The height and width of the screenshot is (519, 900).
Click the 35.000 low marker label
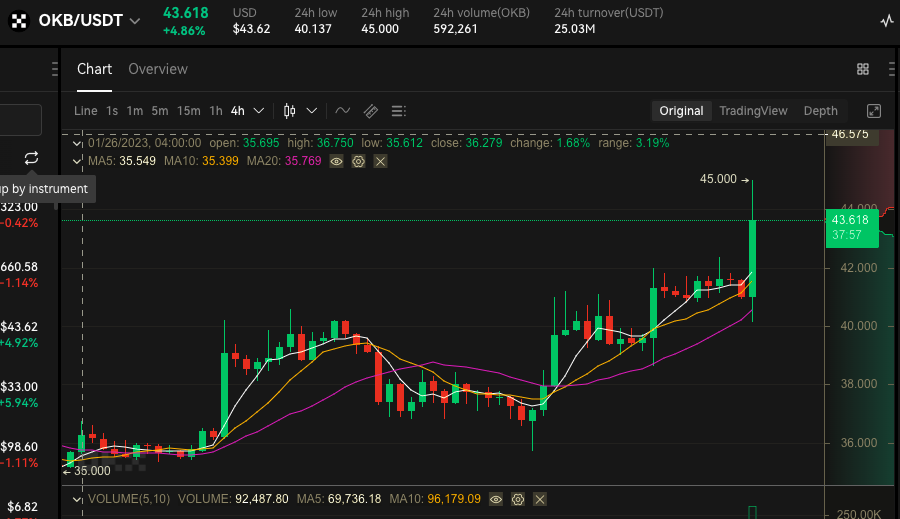[92, 471]
